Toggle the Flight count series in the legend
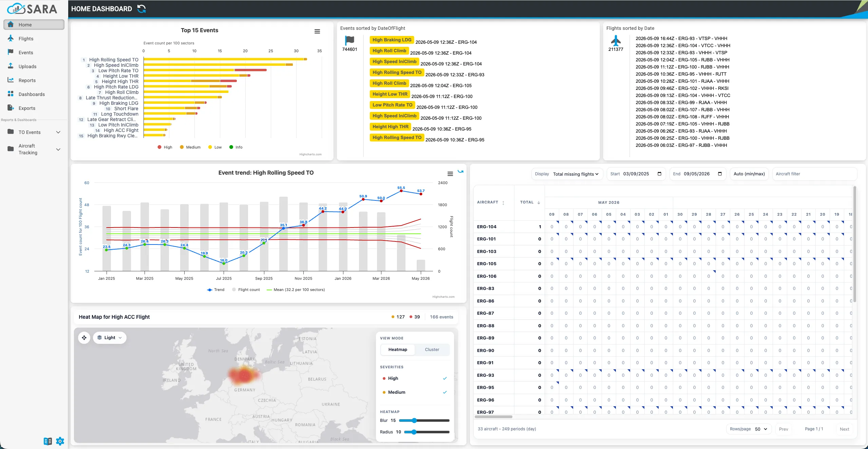This screenshot has height=449, width=868. (x=246, y=290)
